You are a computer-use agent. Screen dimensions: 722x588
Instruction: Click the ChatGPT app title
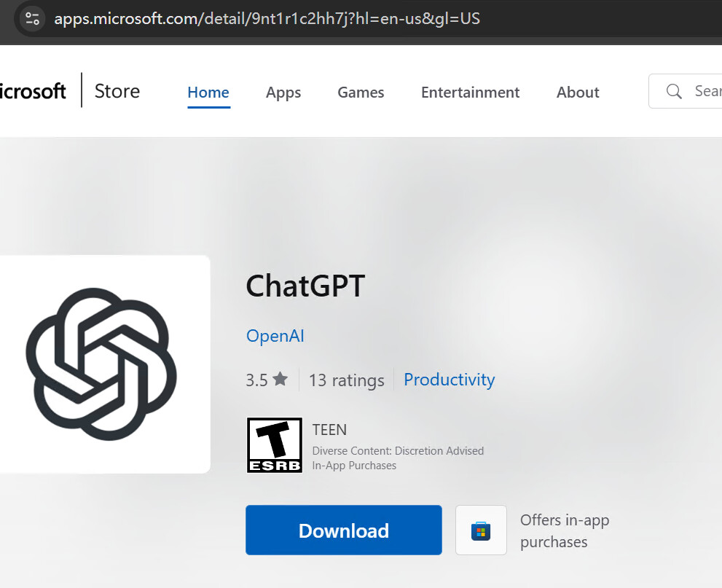pyautogui.click(x=305, y=286)
